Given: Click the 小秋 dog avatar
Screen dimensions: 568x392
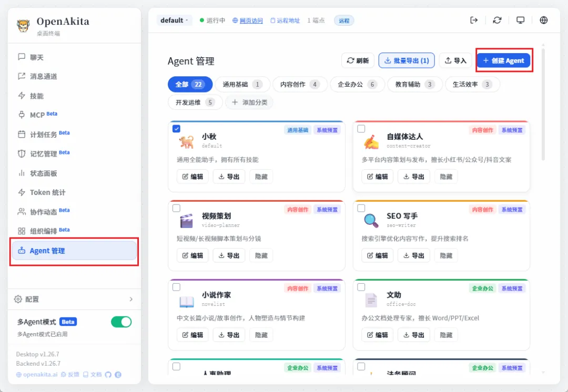Looking at the screenshot, I should [187, 141].
